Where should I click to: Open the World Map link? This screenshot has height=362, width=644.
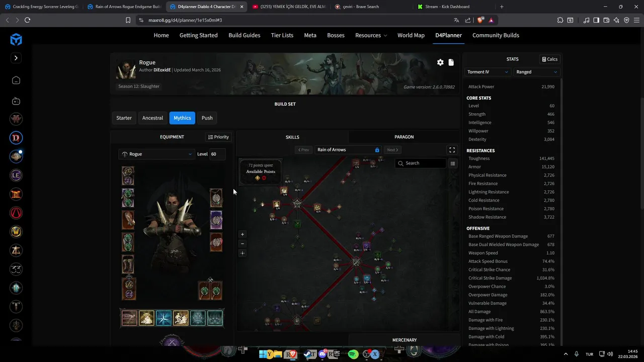411,35
